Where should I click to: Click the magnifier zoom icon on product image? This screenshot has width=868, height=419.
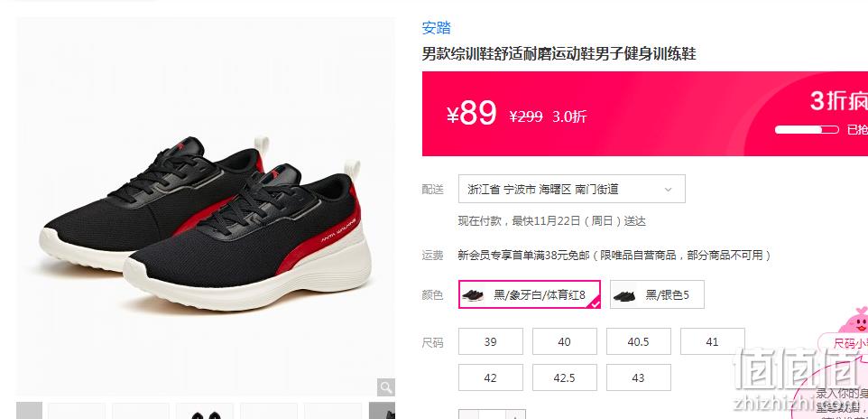[x=386, y=386]
